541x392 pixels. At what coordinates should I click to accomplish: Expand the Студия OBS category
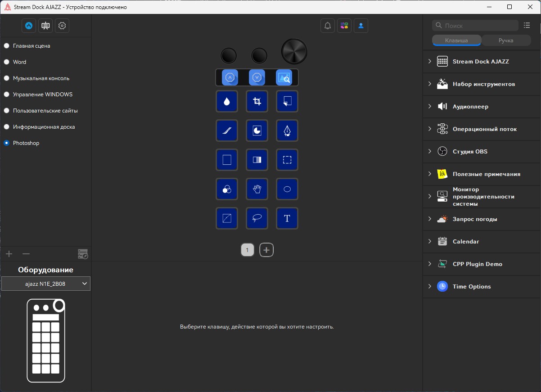click(x=482, y=152)
